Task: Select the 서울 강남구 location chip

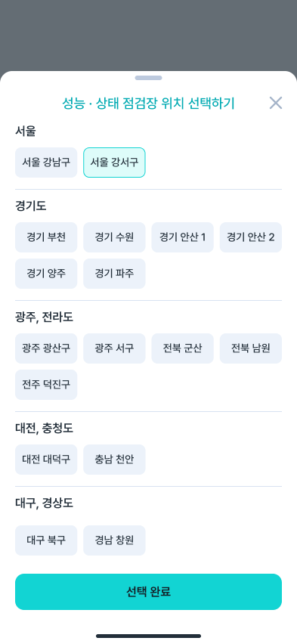Action: tap(46, 163)
